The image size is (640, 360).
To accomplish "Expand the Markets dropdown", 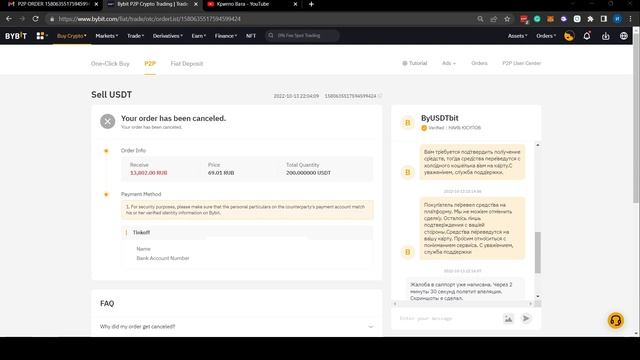I will 107,36.
